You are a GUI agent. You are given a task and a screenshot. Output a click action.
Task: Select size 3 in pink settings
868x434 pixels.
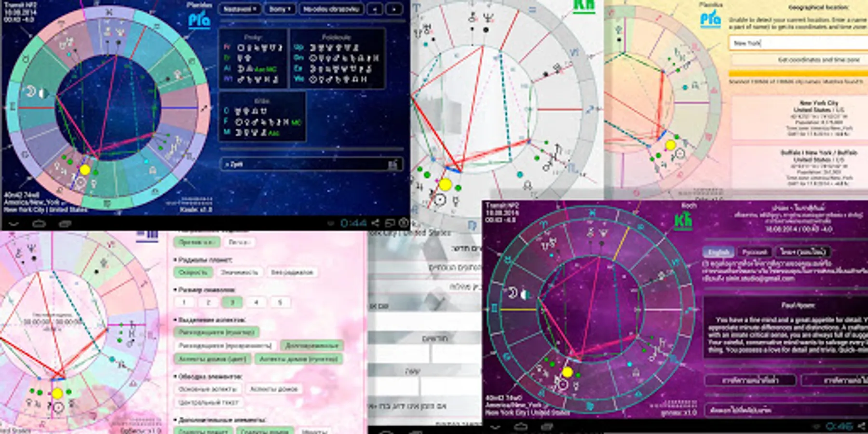click(x=232, y=302)
